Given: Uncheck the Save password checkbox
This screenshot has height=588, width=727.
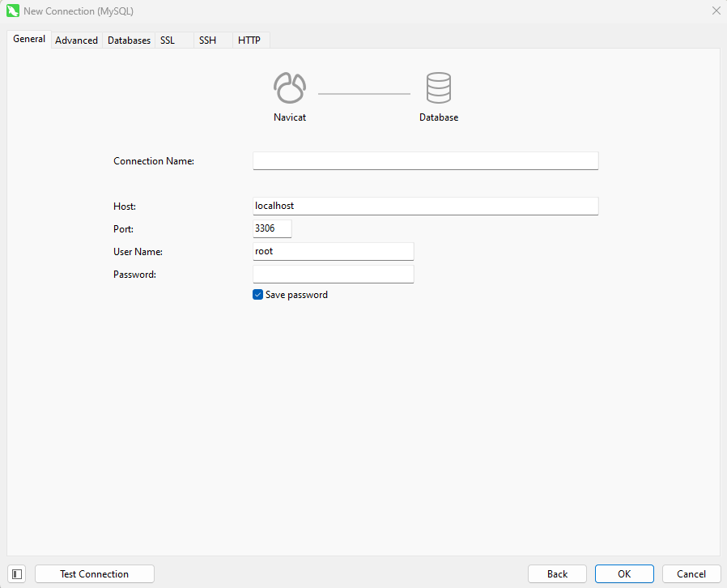Looking at the screenshot, I should (x=257, y=295).
